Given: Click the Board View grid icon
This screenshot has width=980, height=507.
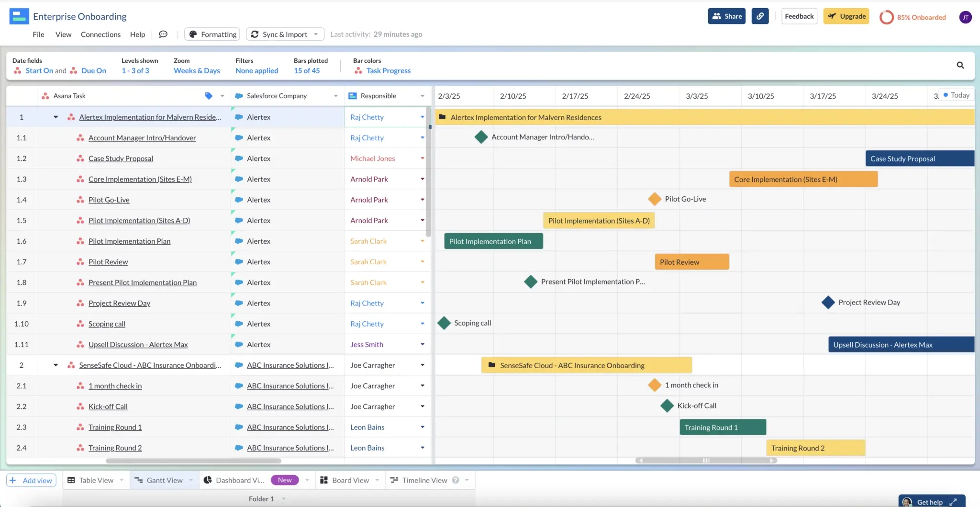Looking at the screenshot, I should coord(323,480).
